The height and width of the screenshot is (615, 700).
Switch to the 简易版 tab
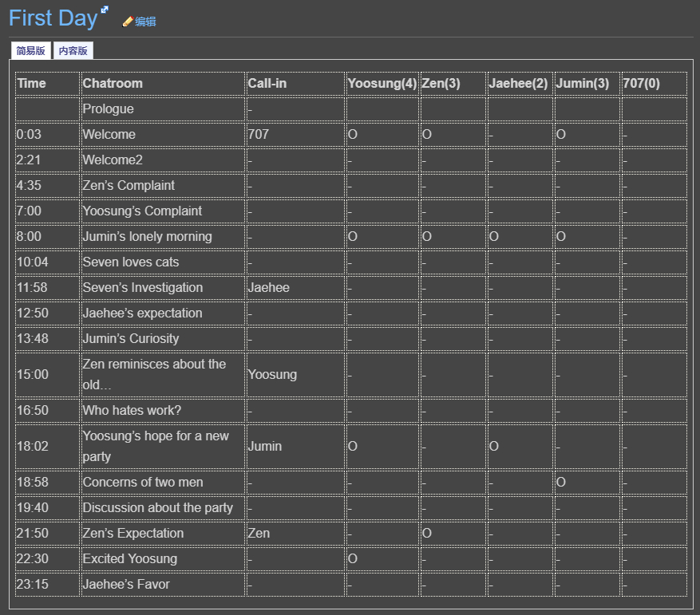point(31,50)
